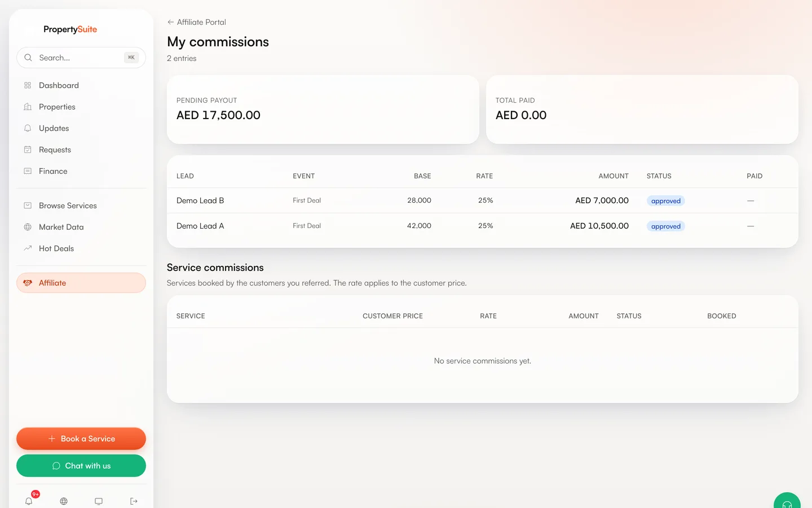Click the base value 28,000

419,200
